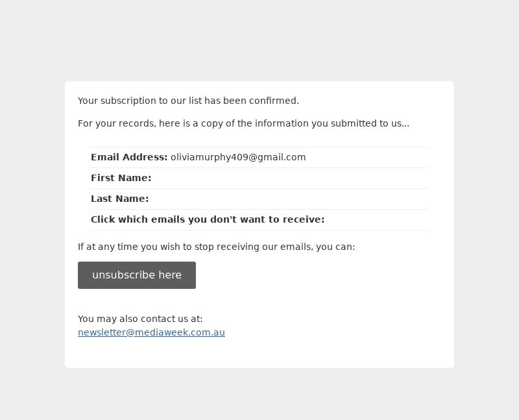The height and width of the screenshot is (420, 519).
Task: Click the blank value area beside Last Name
Action: 289,199
